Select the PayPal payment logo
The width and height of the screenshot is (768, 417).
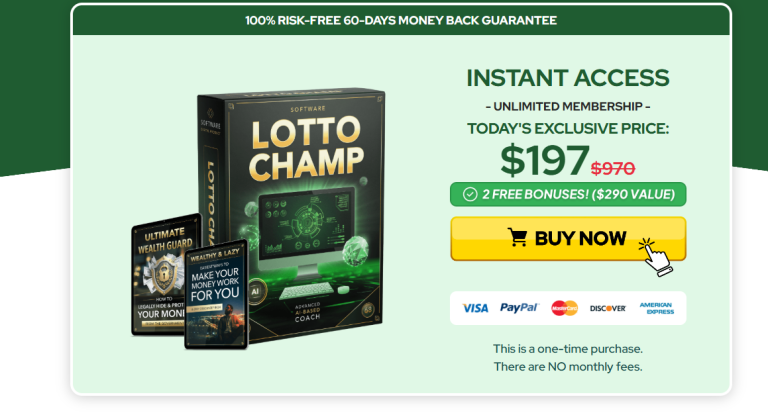519,308
